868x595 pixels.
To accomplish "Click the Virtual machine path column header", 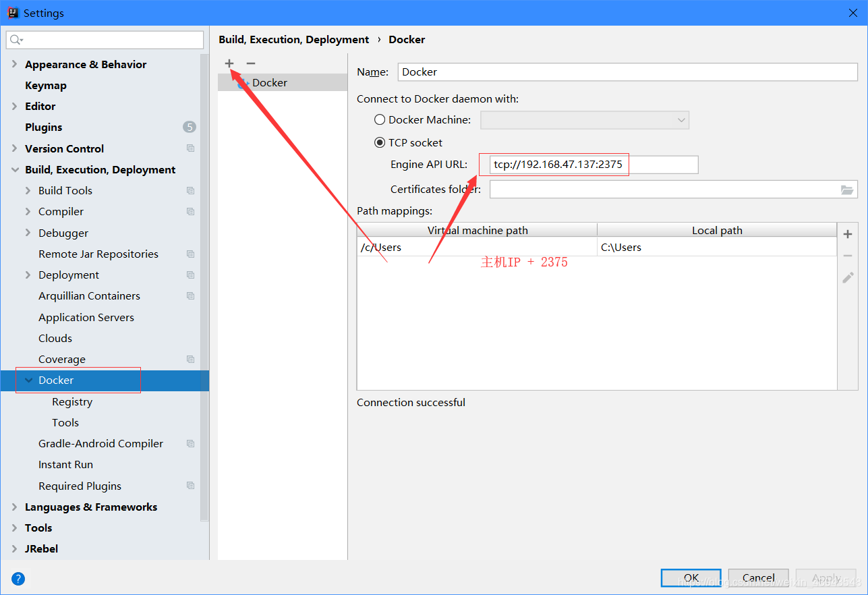I will [478, 230].
